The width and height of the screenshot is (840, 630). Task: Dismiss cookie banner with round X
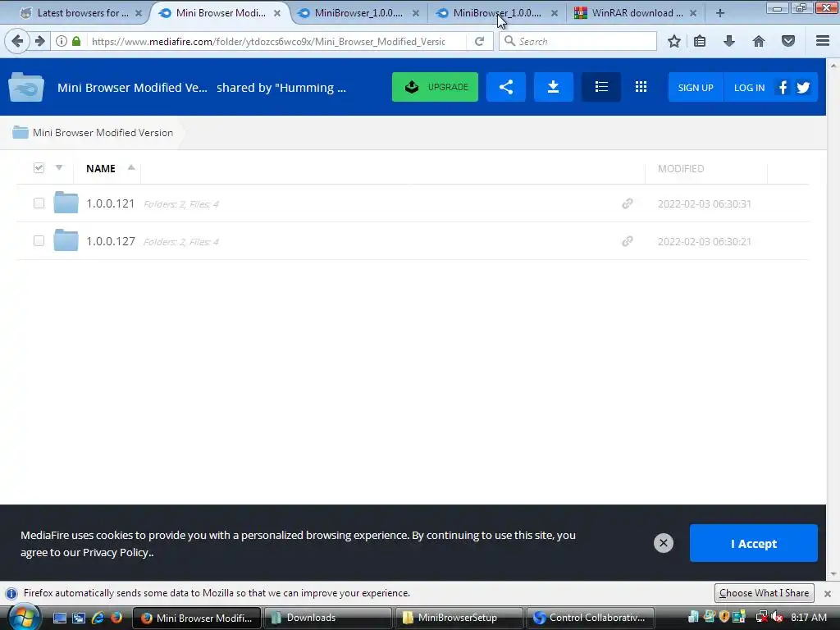(663, 543)
